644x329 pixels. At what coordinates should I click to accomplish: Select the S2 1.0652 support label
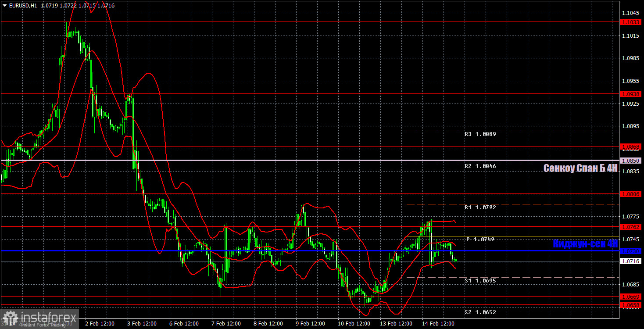tap(480, 312)
